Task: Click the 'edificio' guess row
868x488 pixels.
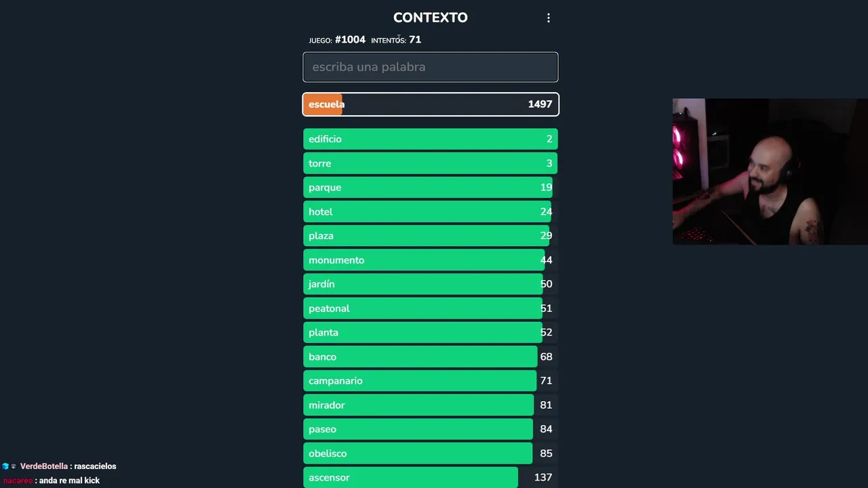Action: tap(430, 139)
